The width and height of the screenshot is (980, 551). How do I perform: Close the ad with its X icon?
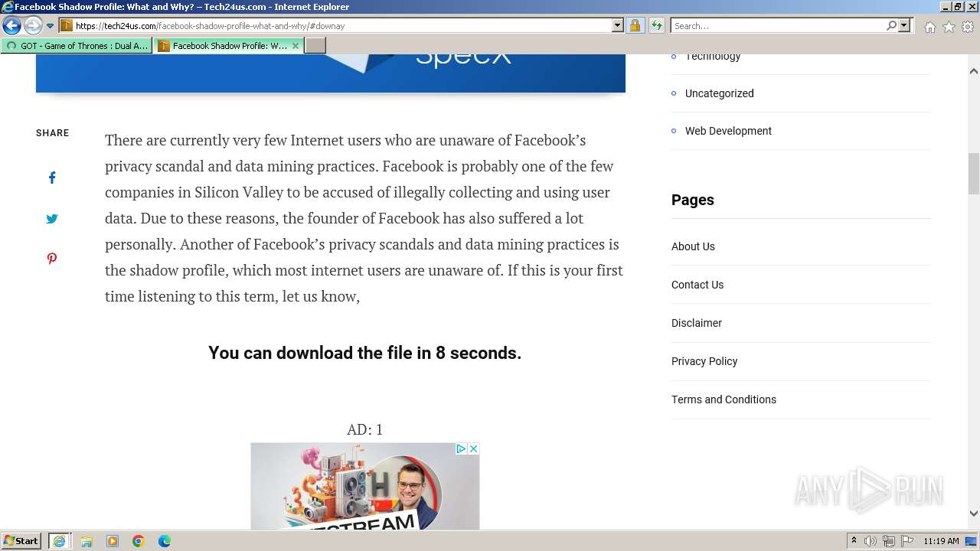click(x=473, y=448)
